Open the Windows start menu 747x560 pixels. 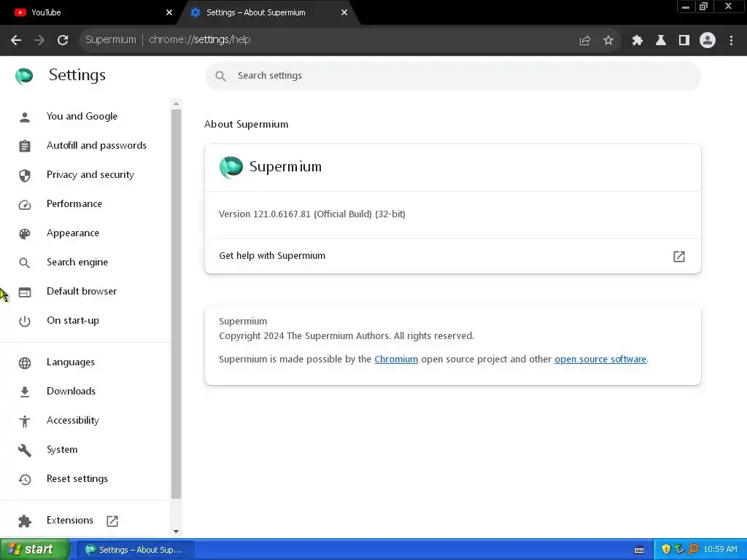click(x=35, y=550)
